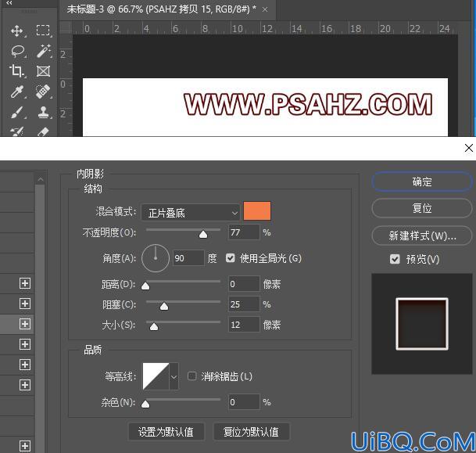476x453 pixels.
Task: Select the Brush tool
Action: tap(17, 112)
